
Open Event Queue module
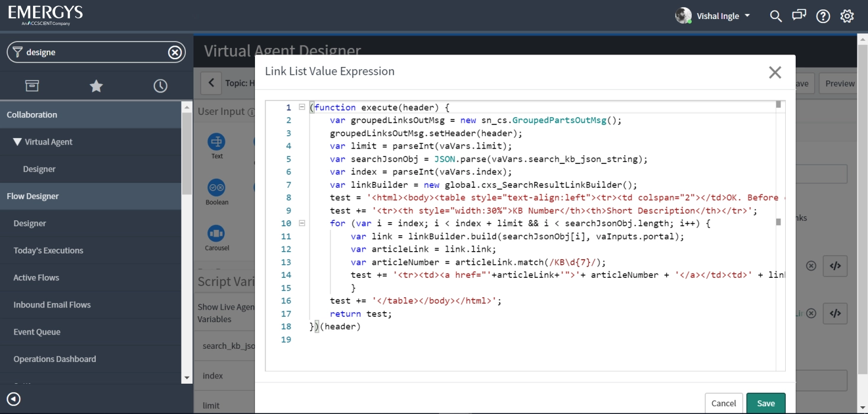coord(37,332)
